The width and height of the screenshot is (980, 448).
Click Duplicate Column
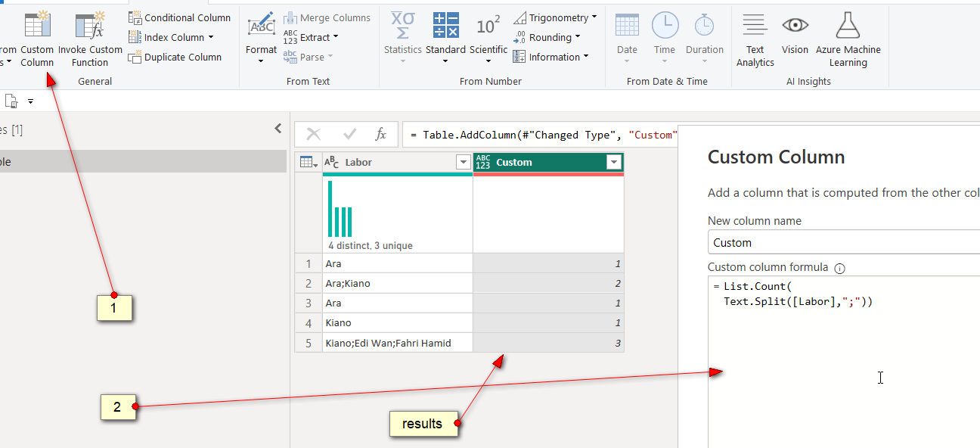click(x=175, y=57)
